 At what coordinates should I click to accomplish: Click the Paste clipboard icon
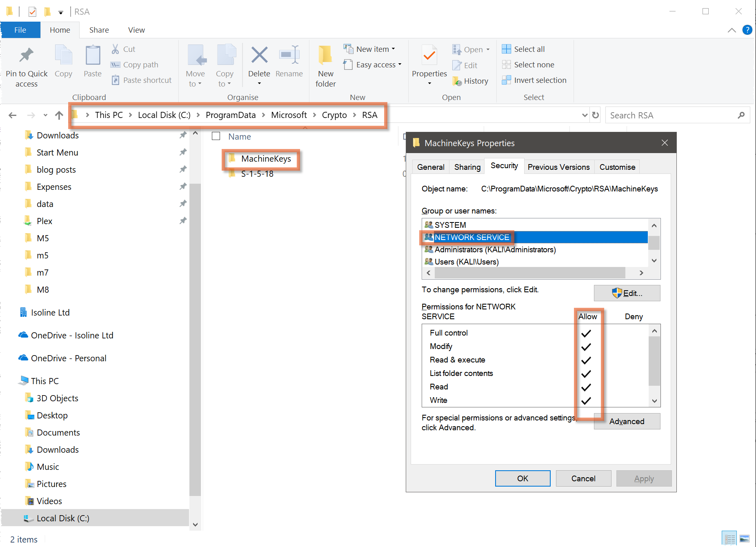coord(93,56)
